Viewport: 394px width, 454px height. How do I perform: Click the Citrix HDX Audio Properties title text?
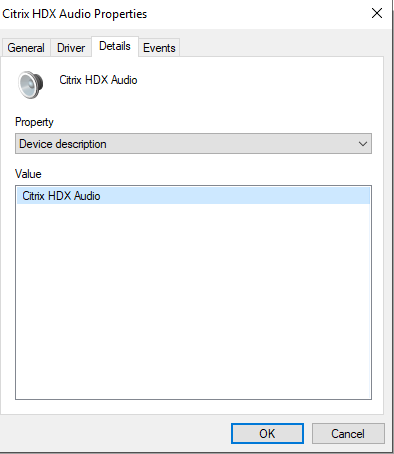(75, 14)
